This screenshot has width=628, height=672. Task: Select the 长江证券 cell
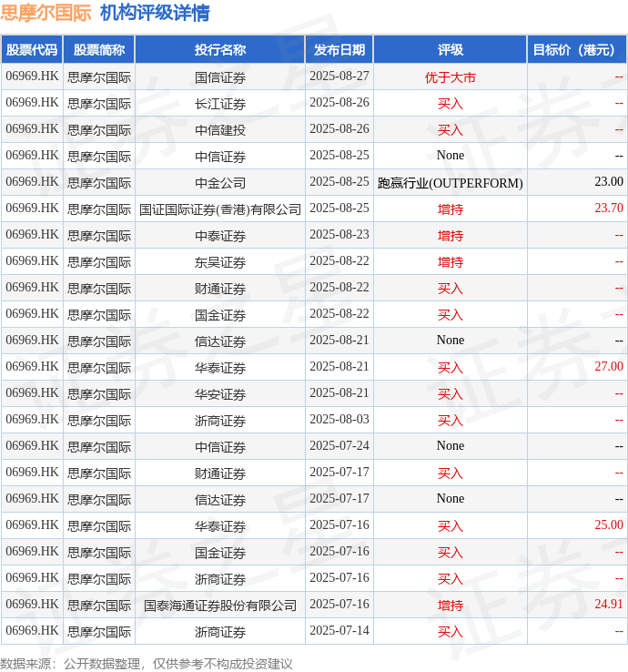[220, 104]
